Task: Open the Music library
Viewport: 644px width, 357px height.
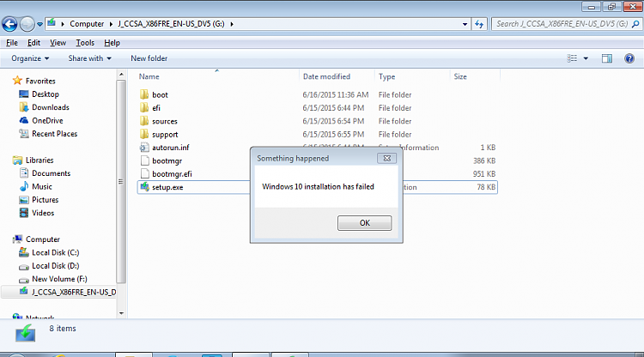Action: [x=41, y=186]
